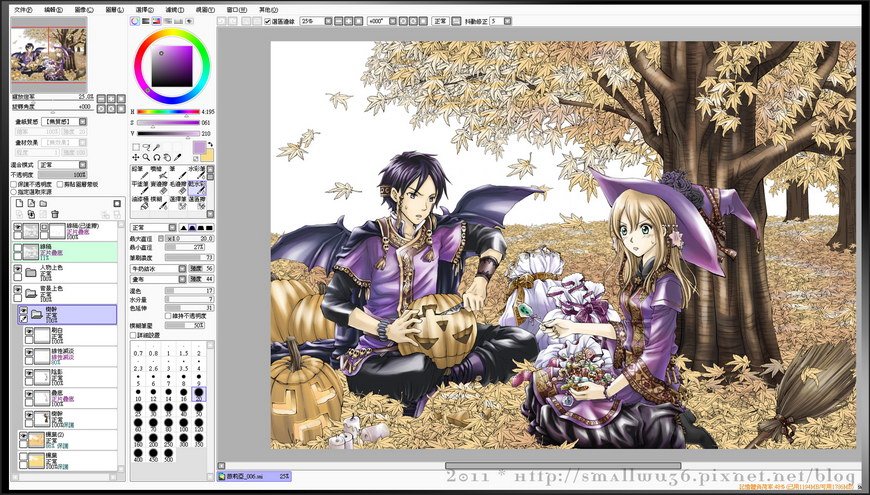Image resolution: width=870 pixels, height=495 pixels.
Task: Click the navigator zoom-in plus button
Action: 111,98
